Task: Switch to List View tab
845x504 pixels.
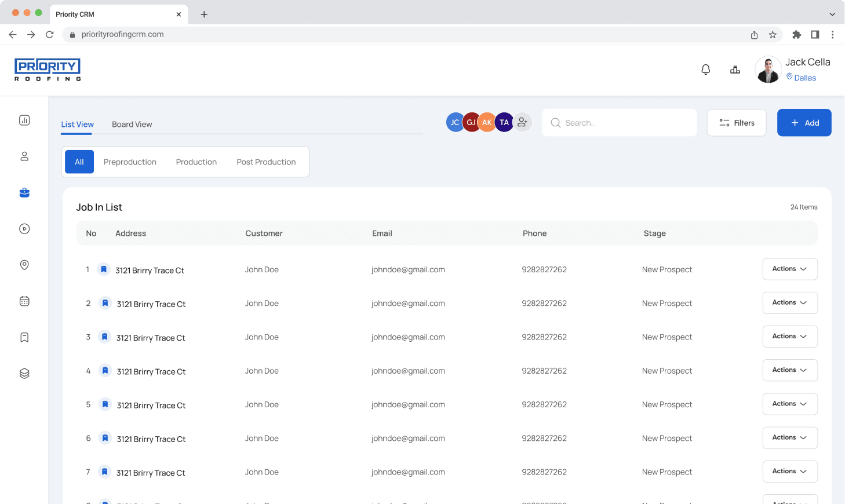Action: point(77,124)
